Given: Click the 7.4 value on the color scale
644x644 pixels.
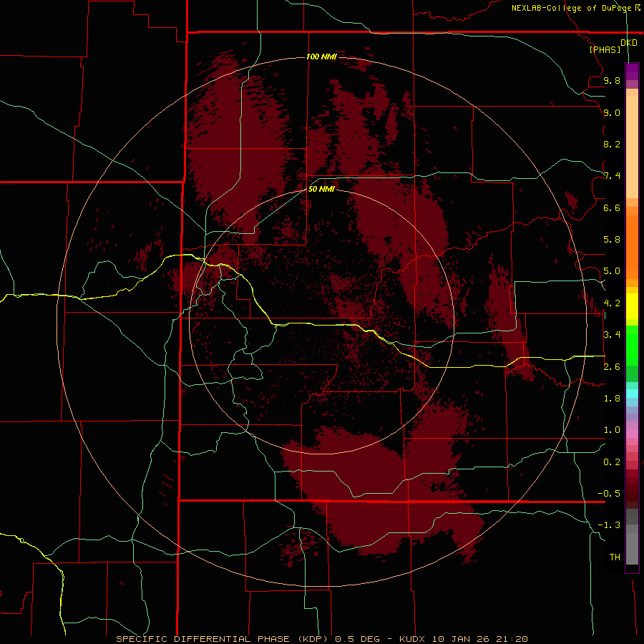Looking at the screenshot, I should coord(612,176).
